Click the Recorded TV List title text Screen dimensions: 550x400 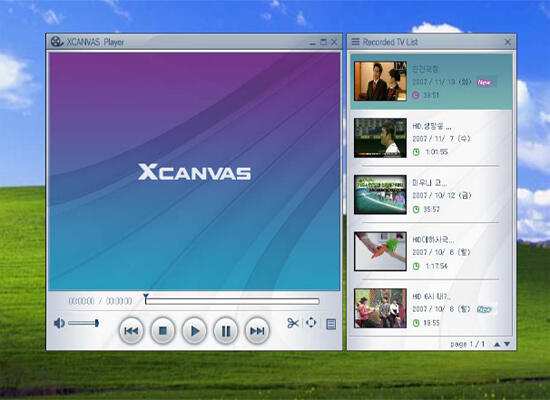click(x=390, y=42)
